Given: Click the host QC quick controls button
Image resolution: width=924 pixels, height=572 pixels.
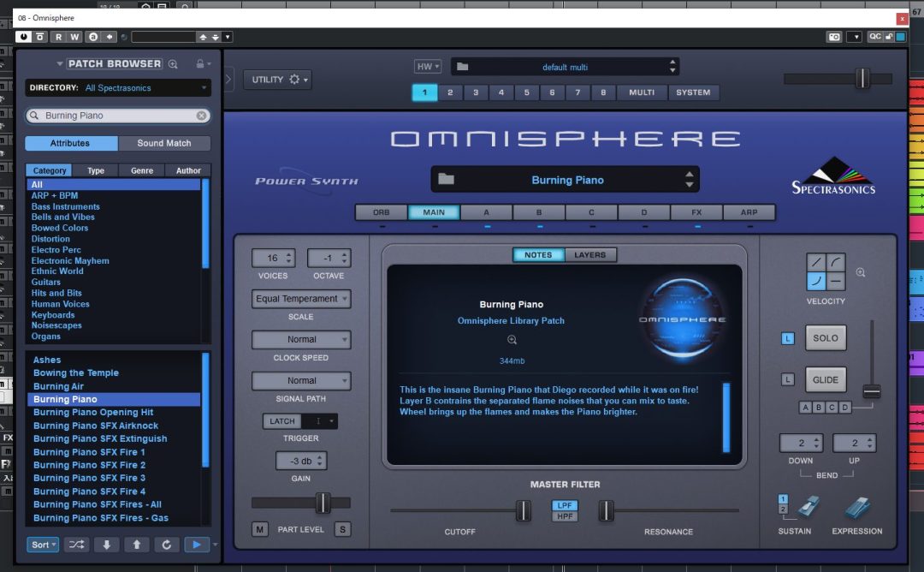Looking at the screenshot, I should 875,37.
